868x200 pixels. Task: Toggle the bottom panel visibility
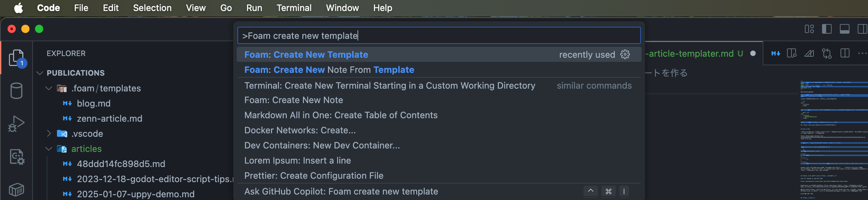click(x=845, y=29)
